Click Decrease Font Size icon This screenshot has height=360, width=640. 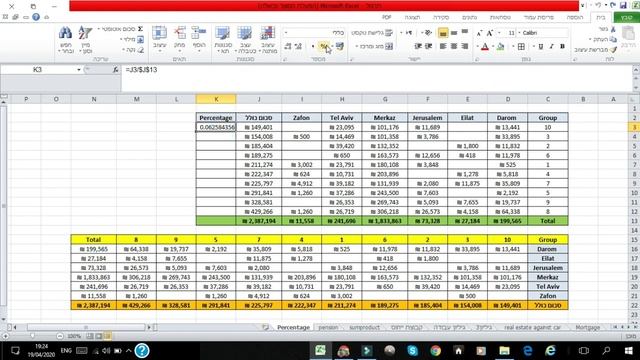[479, 33]
